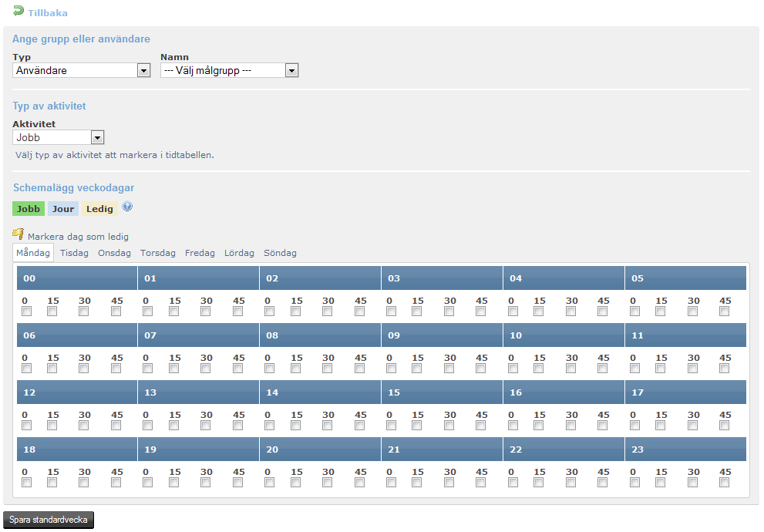Viewport: 764px width, 532px height.
Task: Check hour 14 minute 30 box
Action: [x=328, y=426]
